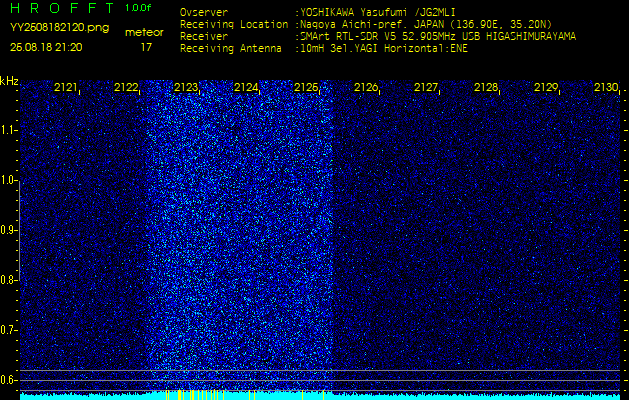Image resolution: width=629 pixels, height=400 pixels.
Task: Click the 1.1 frequency axis label
Action: coord(8,130)
